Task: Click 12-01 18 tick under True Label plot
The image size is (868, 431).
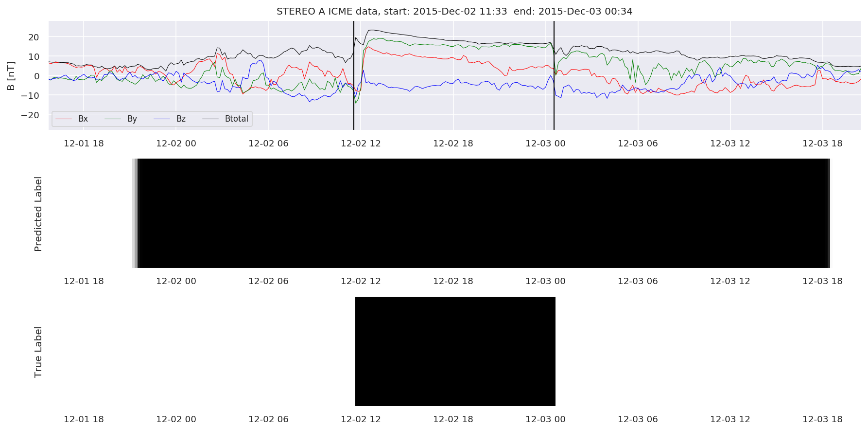Action: pos(84,419)
